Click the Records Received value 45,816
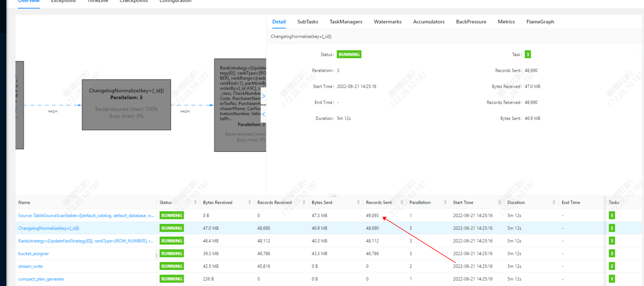The height and width of the screenshot is (286, 644). pyautogui.click(x=263, y=266)
